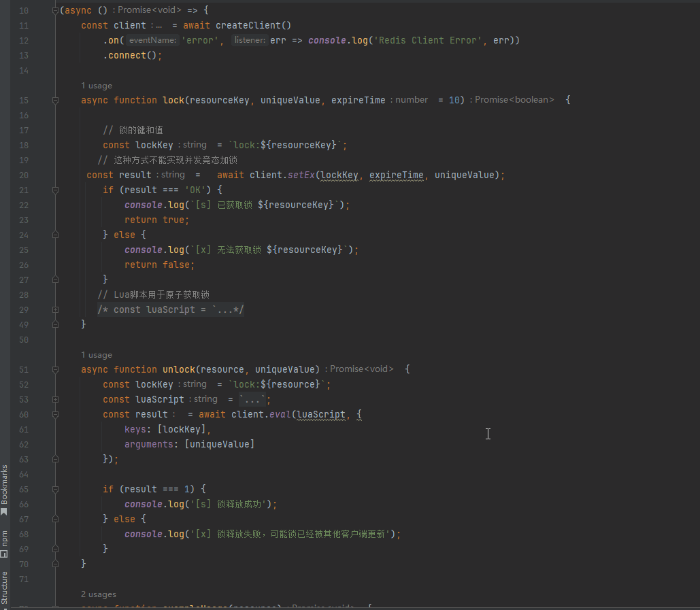Click the folded '/* const luaScript = `...*/' region
Screen dimensions: 700x610
coord(171,309)
